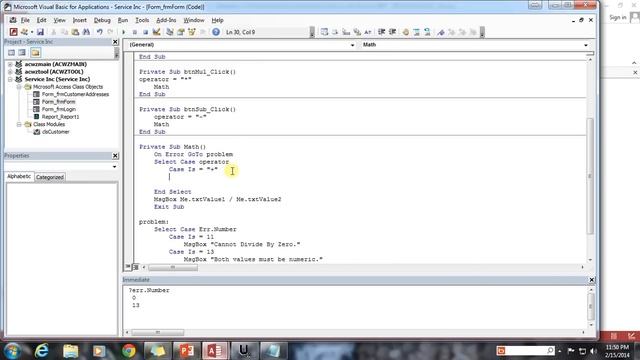Click the Comment Block icon
The image size is (640, 360).
click(417, 32)
